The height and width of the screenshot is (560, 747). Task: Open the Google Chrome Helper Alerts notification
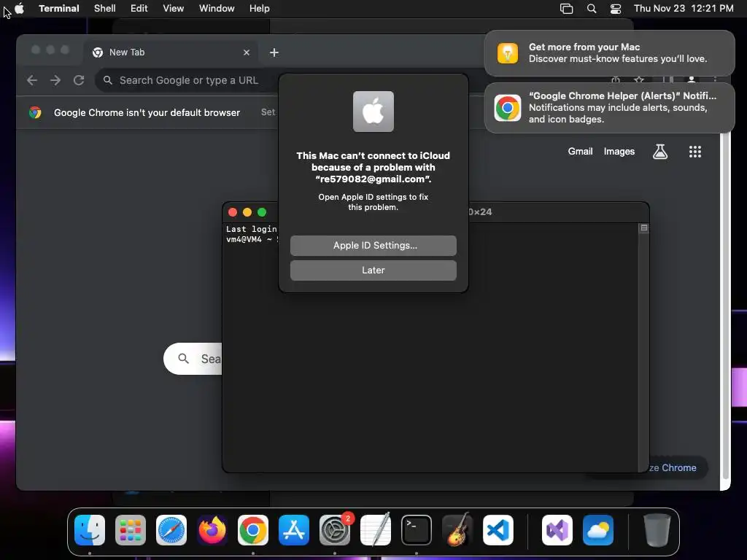pyautogui.click(x=609, y=108)
